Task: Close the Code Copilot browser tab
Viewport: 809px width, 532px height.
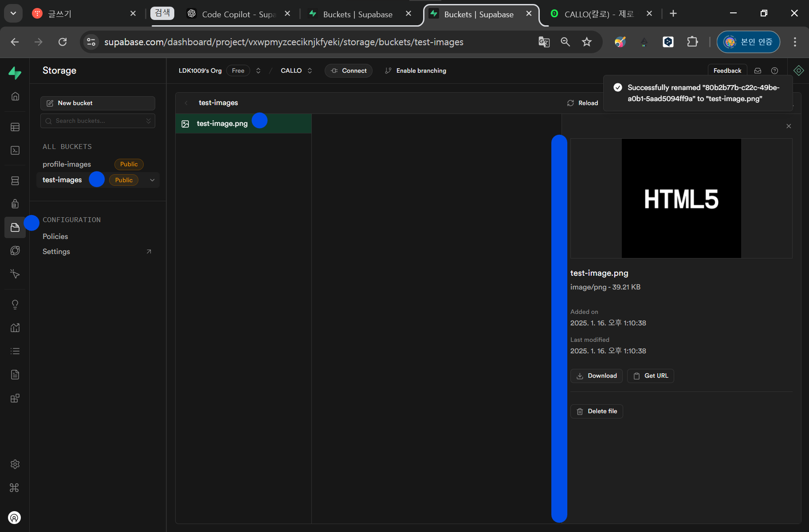Action: point(287,14)
